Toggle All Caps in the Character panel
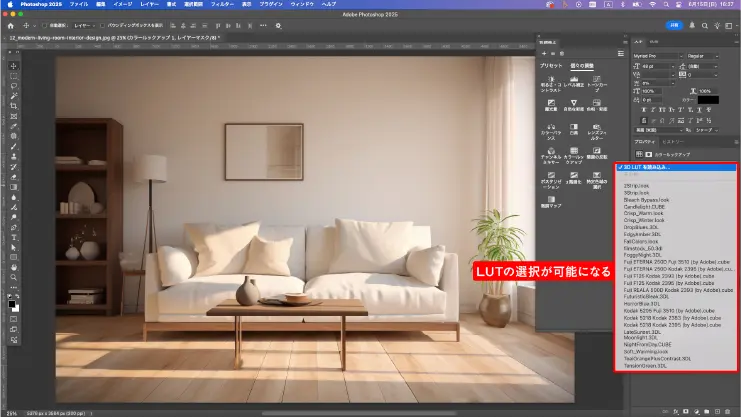Screen dimensions: 741x418 662,110
